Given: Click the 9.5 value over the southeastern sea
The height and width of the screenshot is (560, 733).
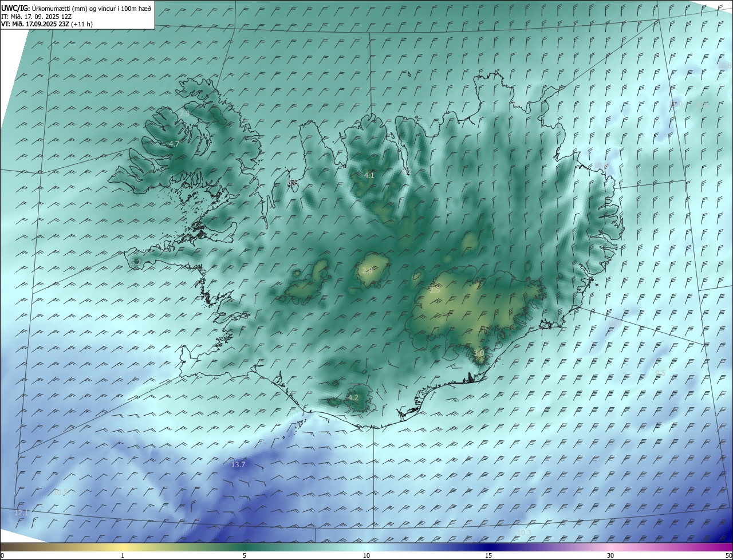Looking at the screenshot, I should click(x=660, y=373).
